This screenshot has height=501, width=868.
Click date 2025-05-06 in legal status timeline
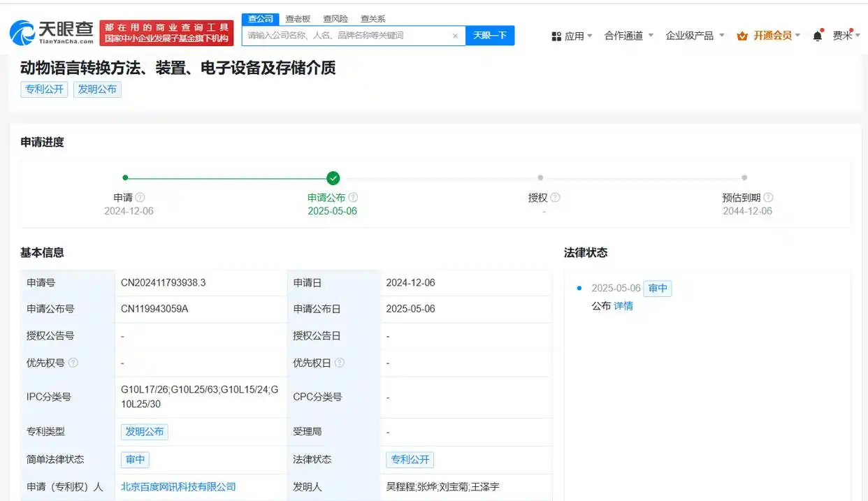pyautogui.click(x=616, y=288)
